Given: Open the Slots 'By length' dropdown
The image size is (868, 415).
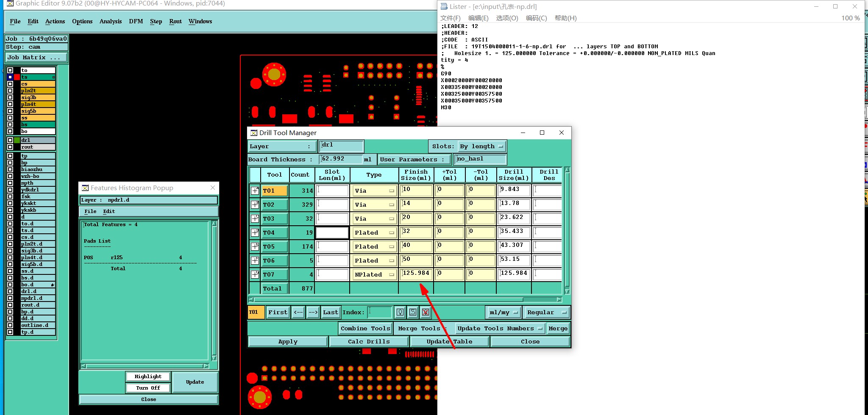Looking at the screenshot, I should click(482, 147).
